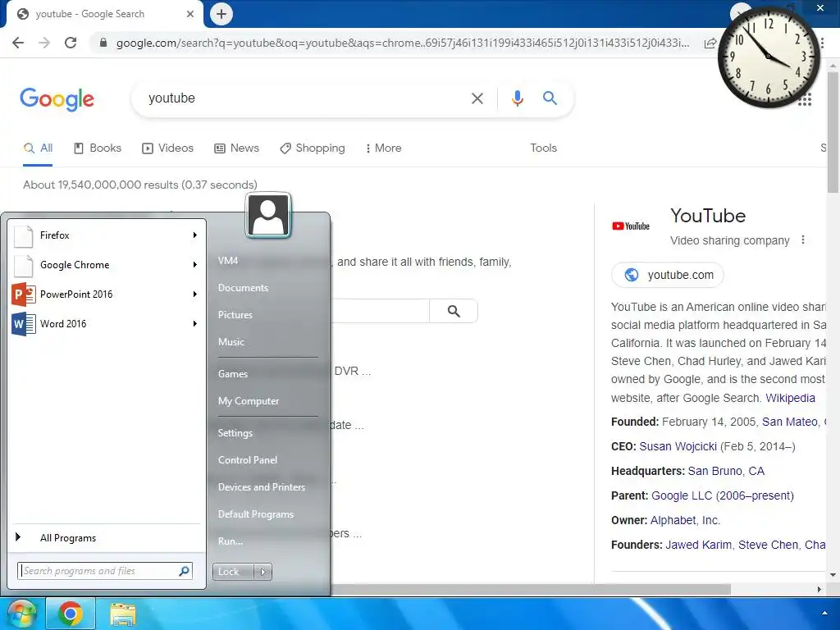Open Music from Start menu
The width and height of the screenshot is (840, 630).
point(231,342)
